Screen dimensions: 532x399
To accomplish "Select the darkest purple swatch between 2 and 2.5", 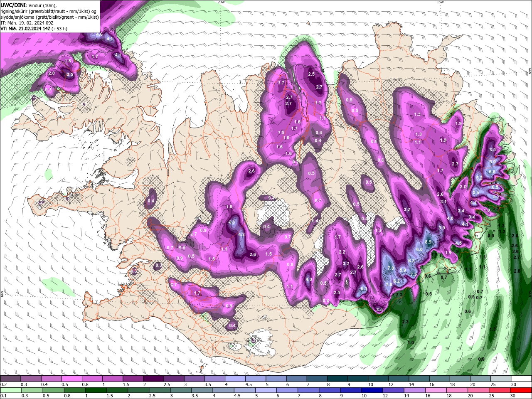I will [x=153, y=379].
